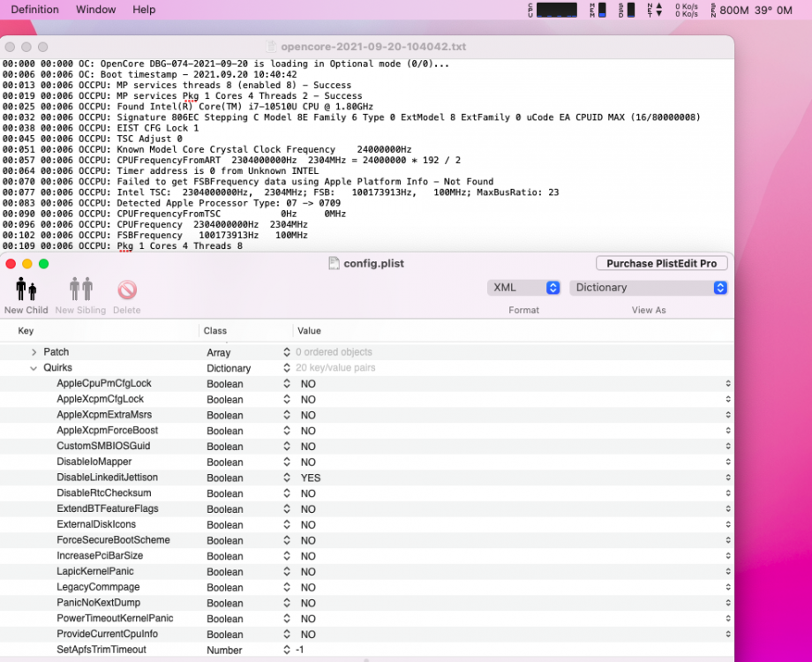Viewport: 812px width, 662px height.
Task: Click the '20 key/value pairs' text
Action: pos(335,368)
